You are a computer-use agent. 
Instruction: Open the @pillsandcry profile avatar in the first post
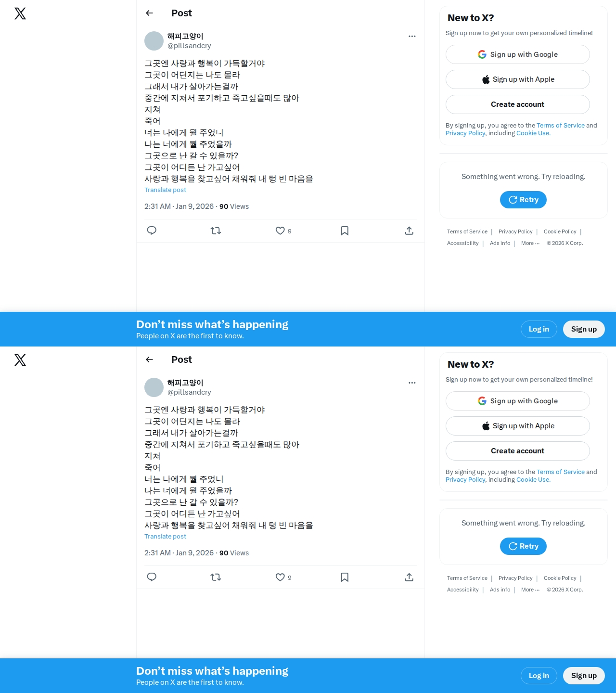click(x=154, y=41)
